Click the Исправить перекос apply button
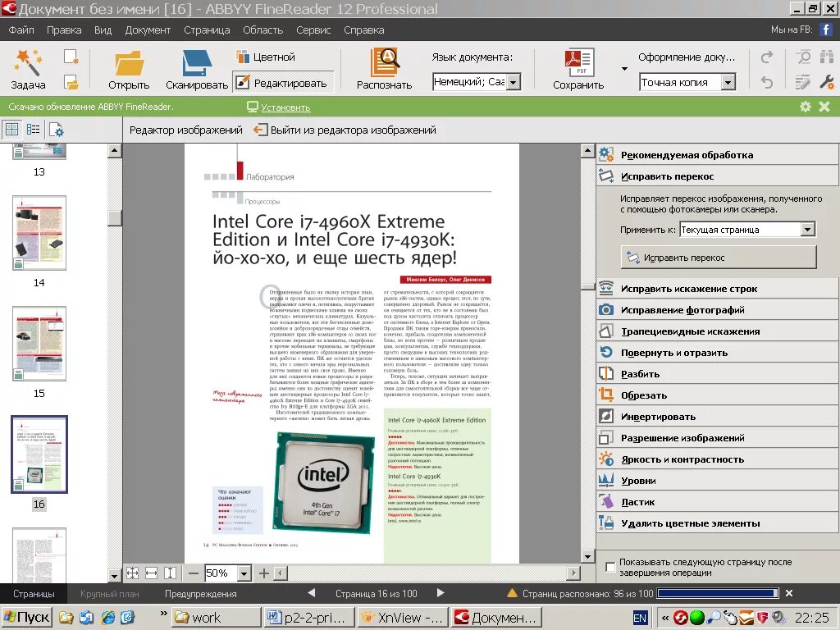Screen dimensions: 840x630 click(719, 258)
